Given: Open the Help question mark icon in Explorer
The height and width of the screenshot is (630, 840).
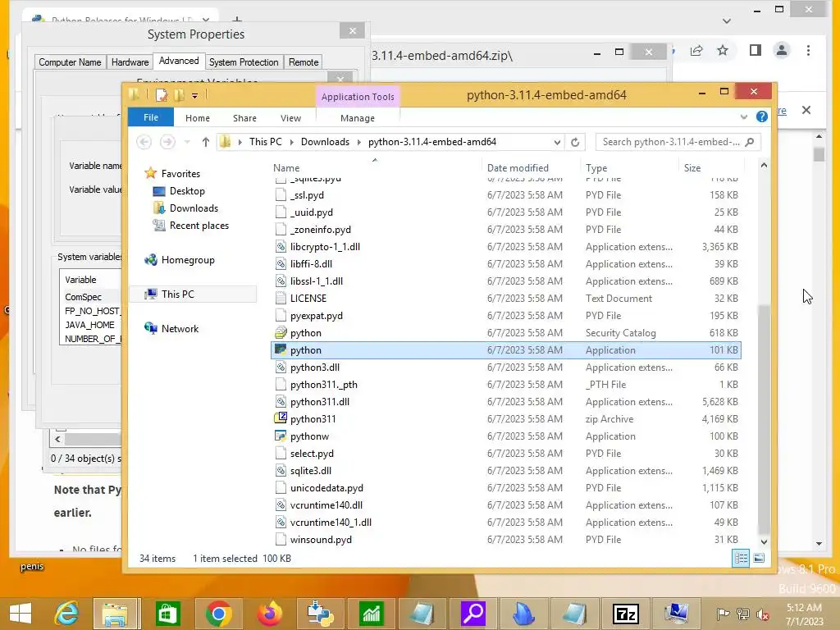Looking at the screenshot, I should pos(762,116).
